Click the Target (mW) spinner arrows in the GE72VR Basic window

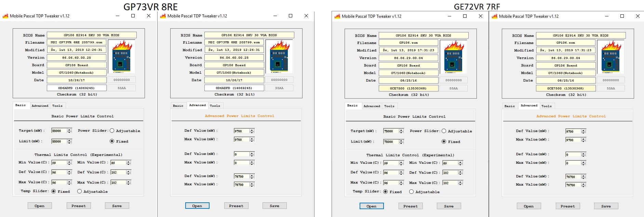[401, 131]
